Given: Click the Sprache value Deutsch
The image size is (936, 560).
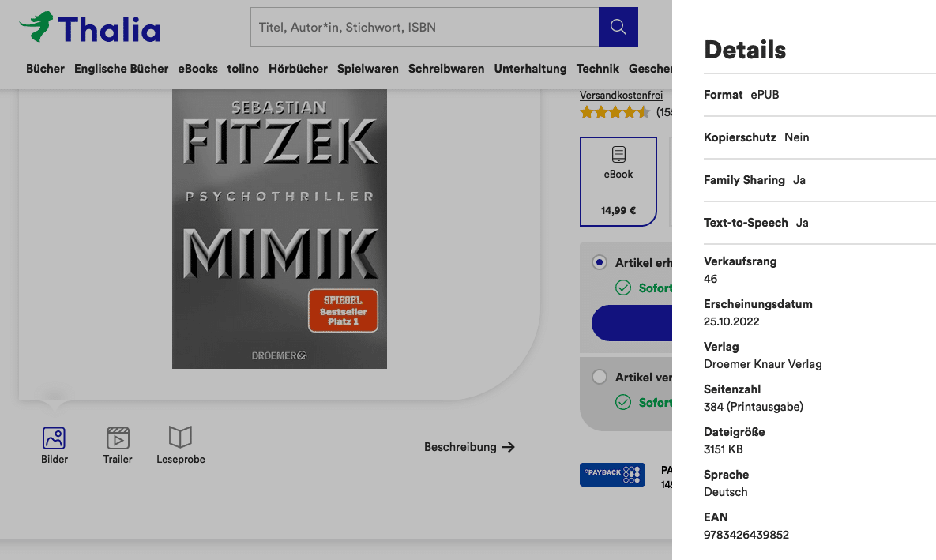Looking at the screenshot, I should (725, 492).
